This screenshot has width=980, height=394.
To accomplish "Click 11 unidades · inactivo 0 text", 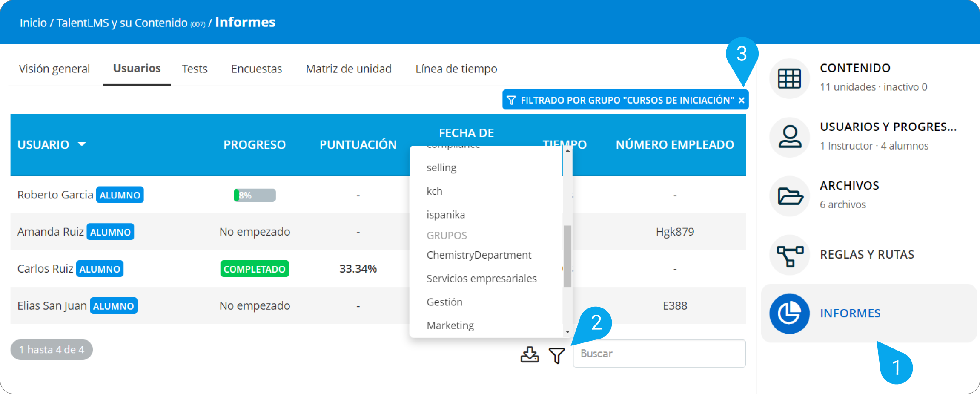I will [x=873, y=87].
